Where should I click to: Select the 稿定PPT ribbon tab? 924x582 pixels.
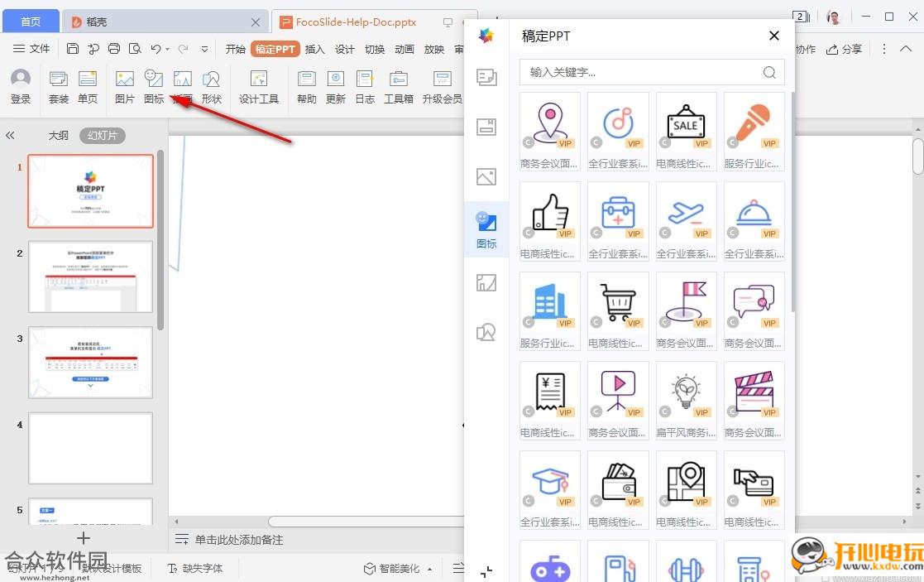275,49
